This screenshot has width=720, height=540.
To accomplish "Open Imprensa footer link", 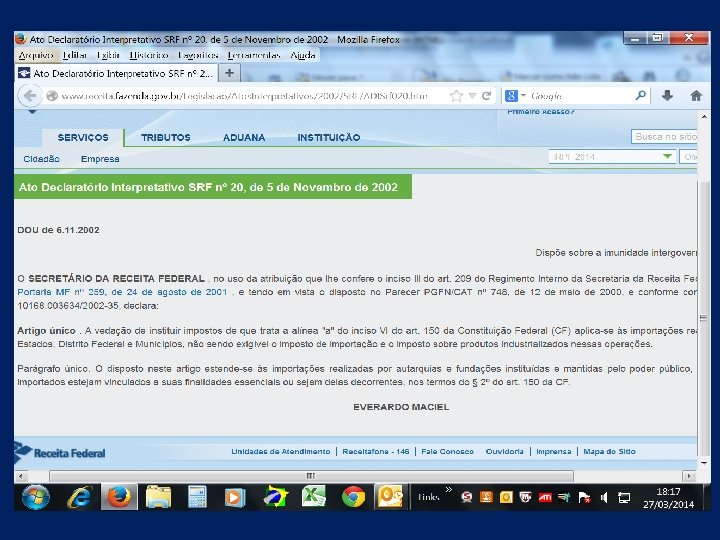I will pyautogui.click(x=554, y=451).
